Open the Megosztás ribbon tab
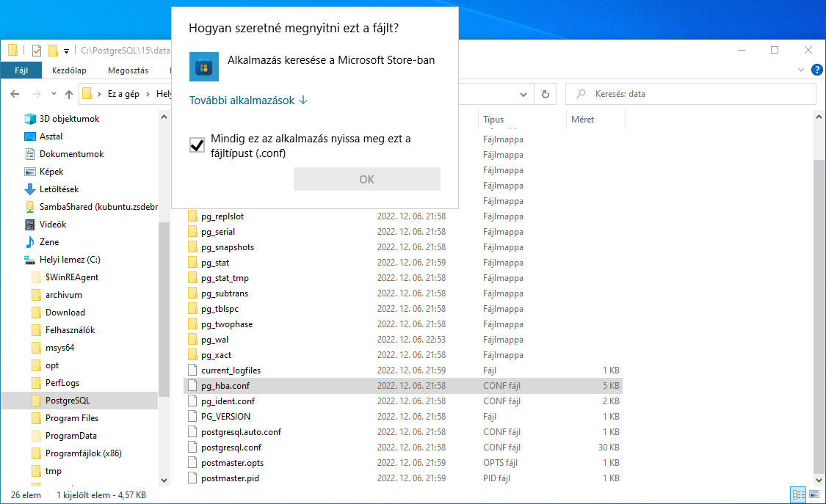The width and height of the screenshot is (826, 504). 128,70
